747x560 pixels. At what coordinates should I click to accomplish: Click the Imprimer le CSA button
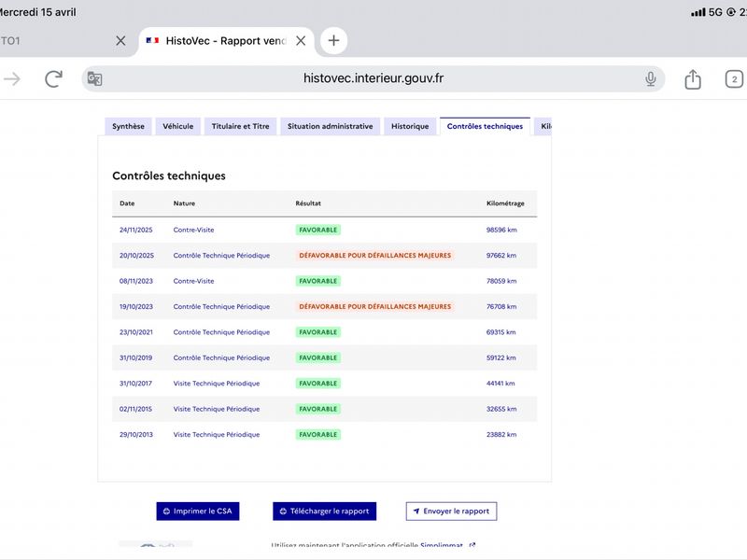tap(198, 511)
